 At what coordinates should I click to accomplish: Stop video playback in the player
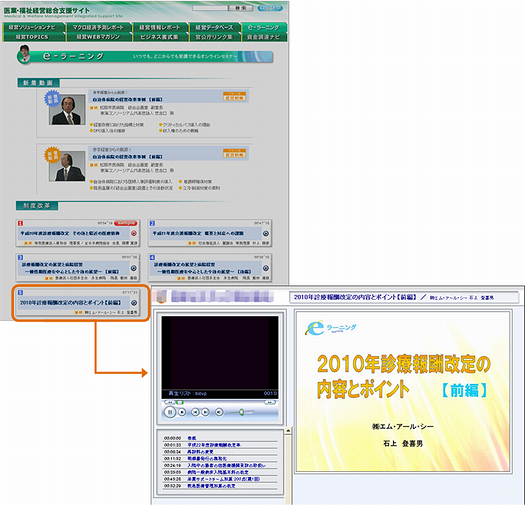tap(182, 412)
